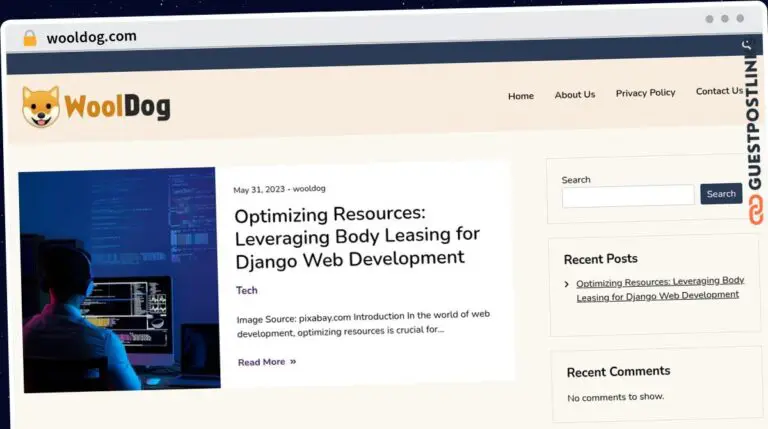The width and height of the screenshot is (768, 429).
Task: Click the chevron beside the recent post
Action: 567,284
